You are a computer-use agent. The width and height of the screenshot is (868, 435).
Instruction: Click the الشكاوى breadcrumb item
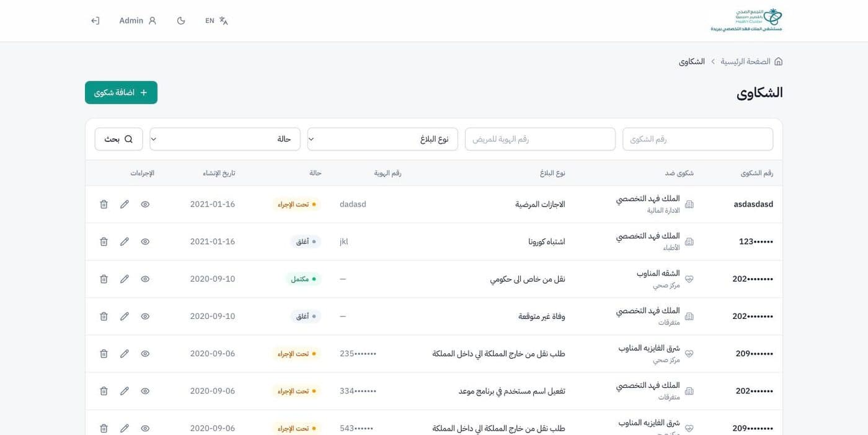point(692,61)
